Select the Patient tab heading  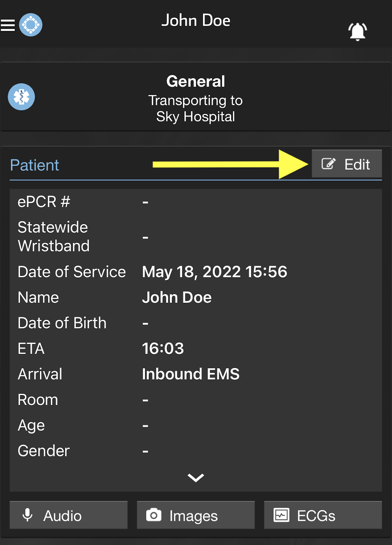click(x=34, y=165)
